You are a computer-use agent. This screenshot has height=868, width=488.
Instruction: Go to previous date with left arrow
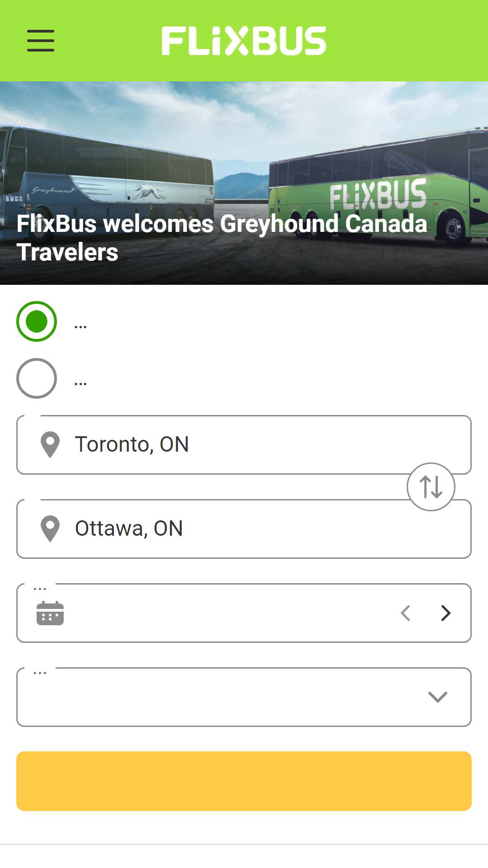pyautogui.click(x=406, y=613)
